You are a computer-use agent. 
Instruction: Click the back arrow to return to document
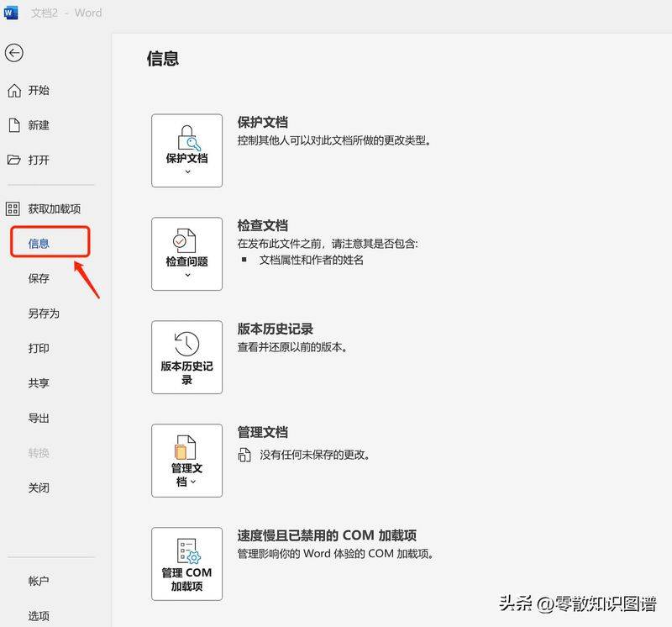[x=13, y=53]
